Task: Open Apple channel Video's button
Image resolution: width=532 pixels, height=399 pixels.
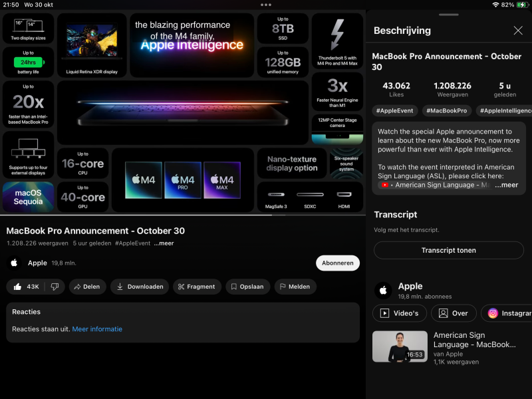Action: [x=400, y=313]
